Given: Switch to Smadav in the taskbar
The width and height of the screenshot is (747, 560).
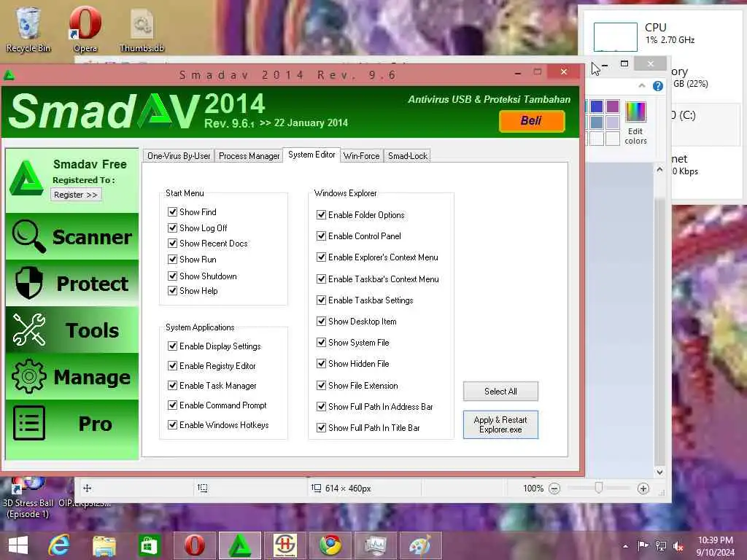Looking at the screenshot, I should pos(239,545).
